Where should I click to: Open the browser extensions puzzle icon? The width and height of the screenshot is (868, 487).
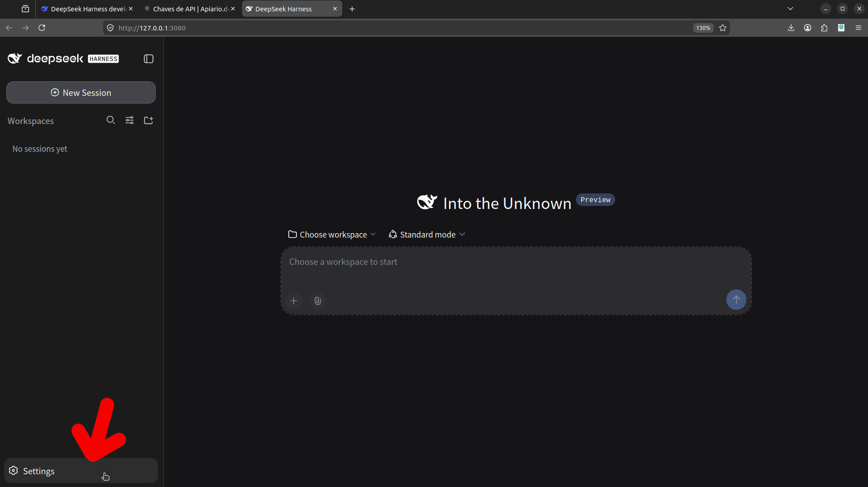point(824,28)
